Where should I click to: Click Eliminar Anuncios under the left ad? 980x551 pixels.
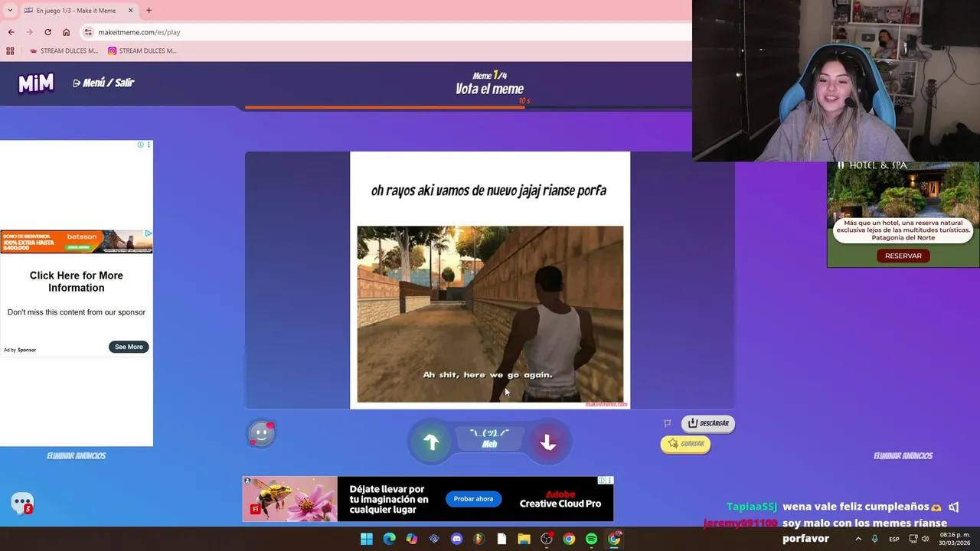pos(76,455)
